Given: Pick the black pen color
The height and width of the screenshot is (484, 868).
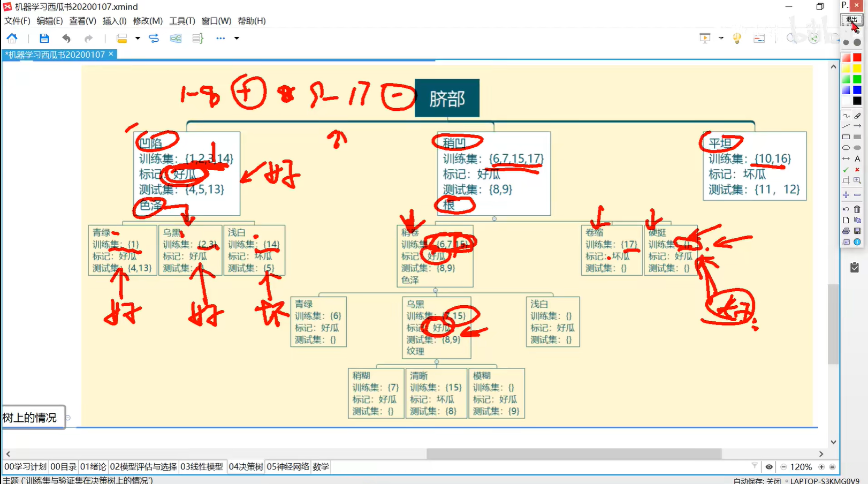Looking at the screenshot, I should pos(857,101).
